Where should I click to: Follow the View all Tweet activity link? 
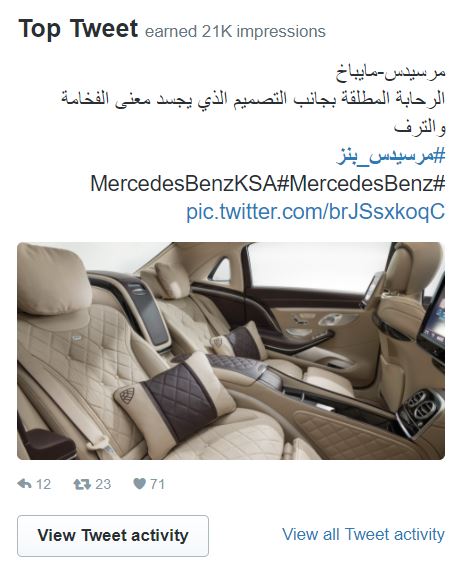[363, 535]
